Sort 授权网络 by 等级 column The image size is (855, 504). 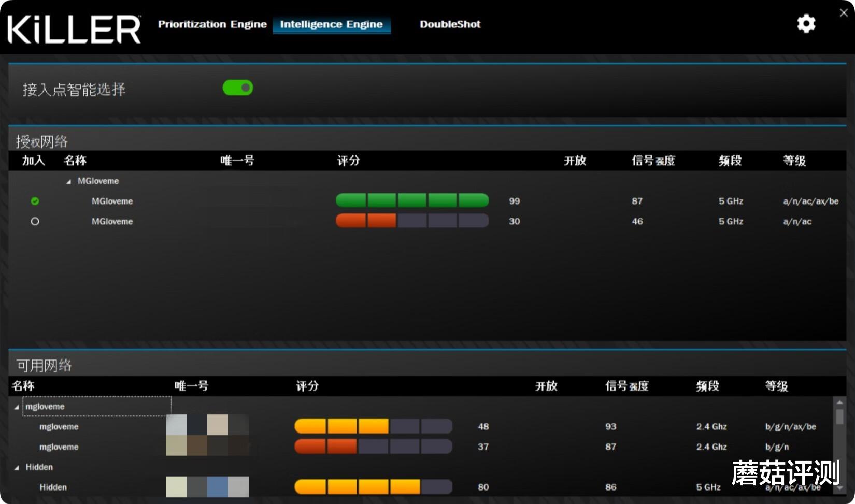[794, 161]
